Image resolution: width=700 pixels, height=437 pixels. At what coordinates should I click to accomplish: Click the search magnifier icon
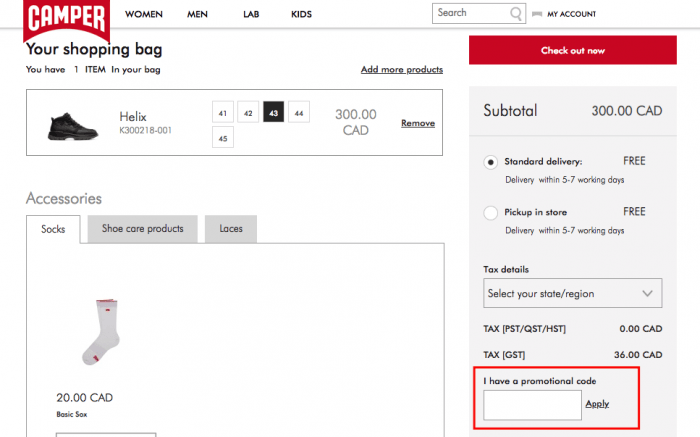click(516, 13)
